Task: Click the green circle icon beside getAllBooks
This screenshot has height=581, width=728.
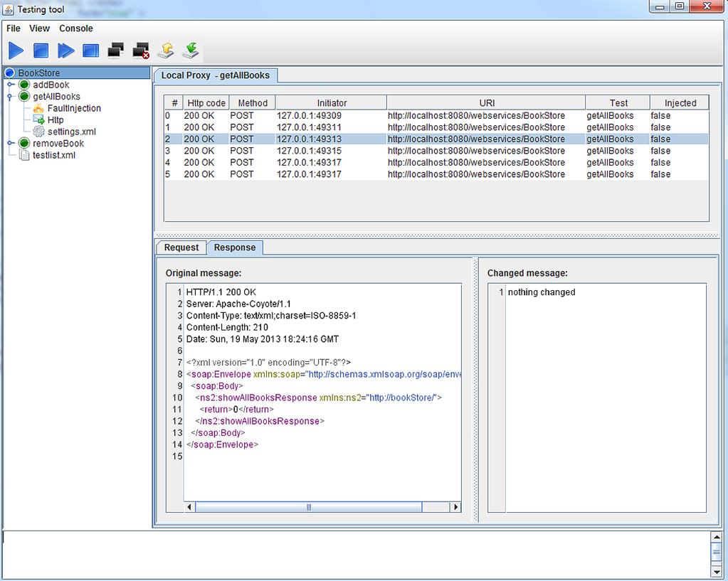Action: [24, 97]
